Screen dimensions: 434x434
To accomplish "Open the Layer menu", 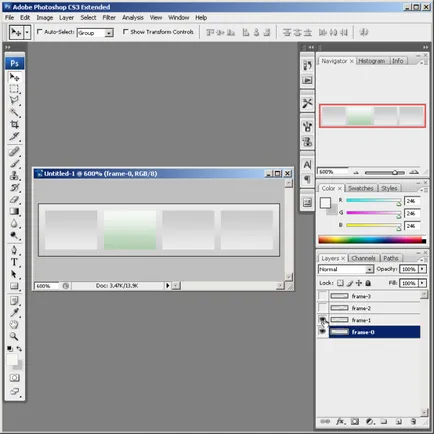I will pyautogui.click(x=66, y=18).
